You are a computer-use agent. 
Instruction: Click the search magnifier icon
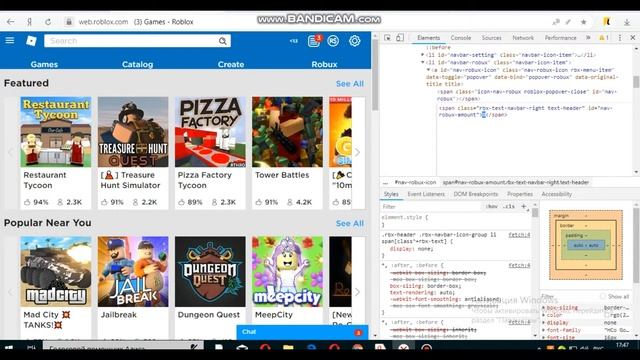222,41
